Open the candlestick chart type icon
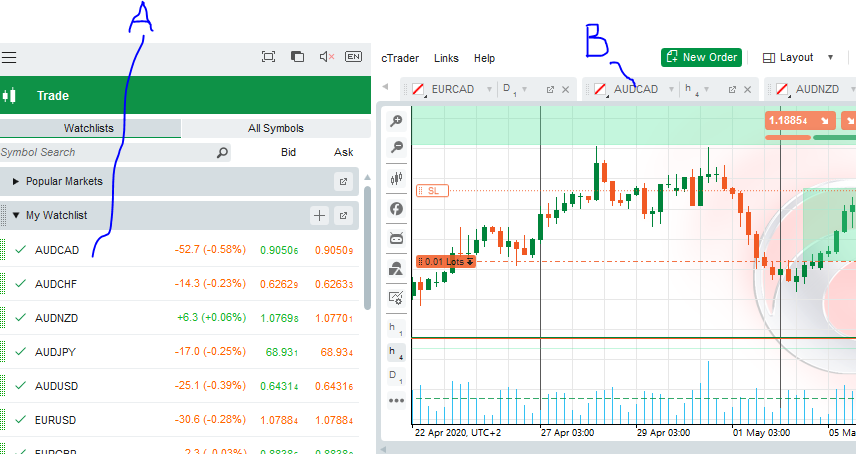Image resolution: width=856 pixels, height=454 pixels. pos(396,178)
